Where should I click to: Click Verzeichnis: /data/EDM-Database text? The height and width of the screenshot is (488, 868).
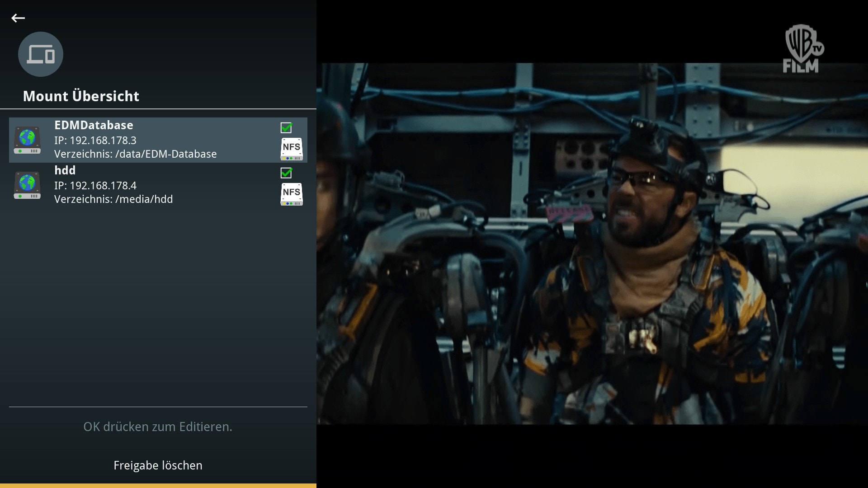136,154
